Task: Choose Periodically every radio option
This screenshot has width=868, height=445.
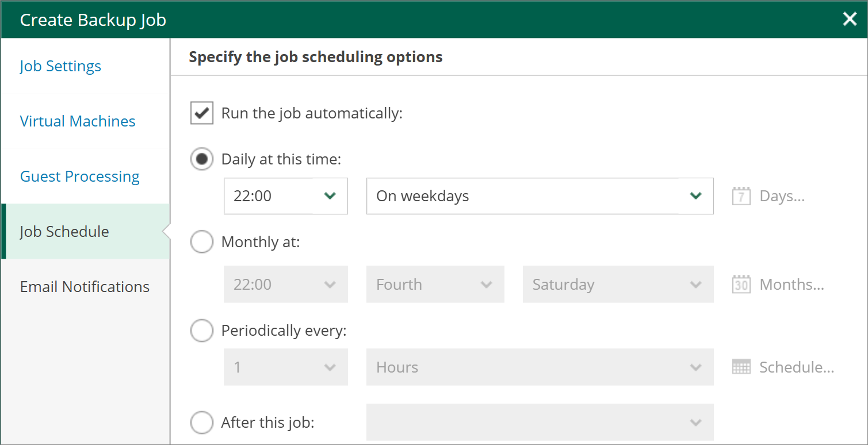Action: (202, 331)
